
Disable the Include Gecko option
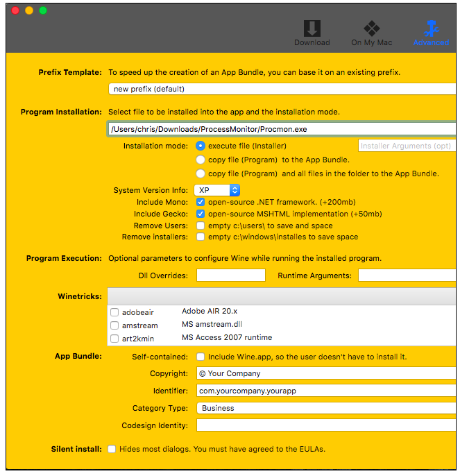(201, 214)
